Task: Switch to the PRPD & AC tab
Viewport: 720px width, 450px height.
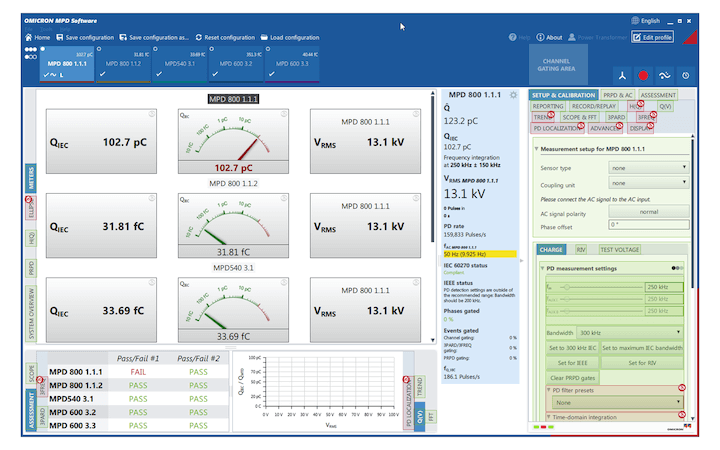Action: pyautogui.click(x=617, y=95)
